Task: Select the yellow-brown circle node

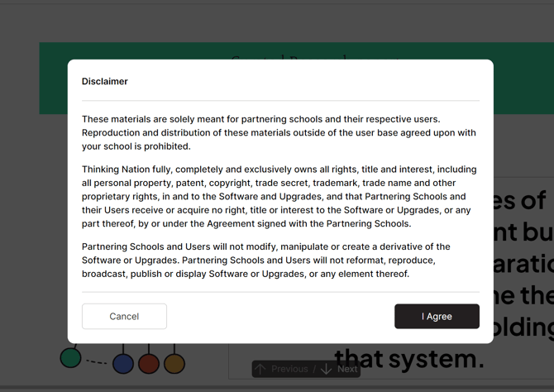Action: point(174,363)
